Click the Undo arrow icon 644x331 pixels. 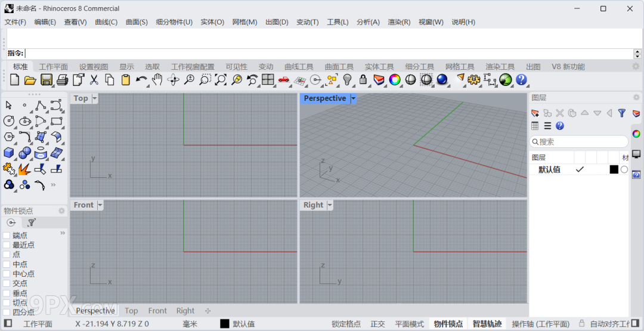click(141, 80)
